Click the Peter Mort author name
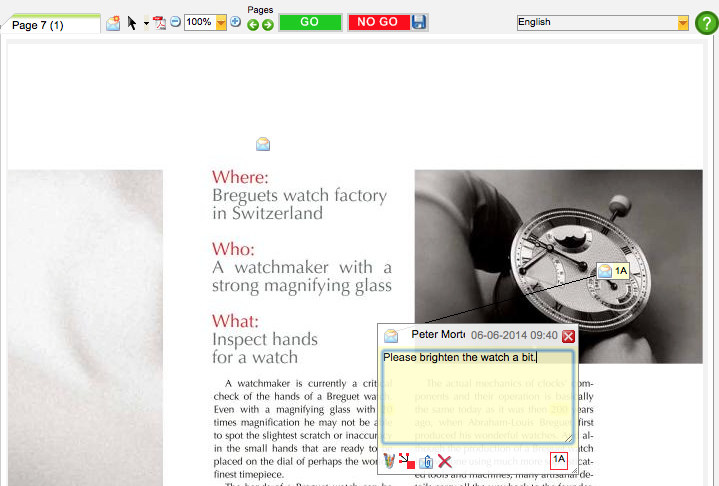 438,335
